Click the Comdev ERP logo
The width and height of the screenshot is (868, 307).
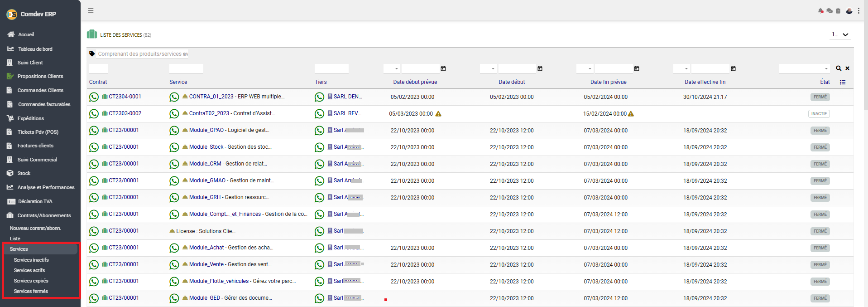[x=12, y=14]
